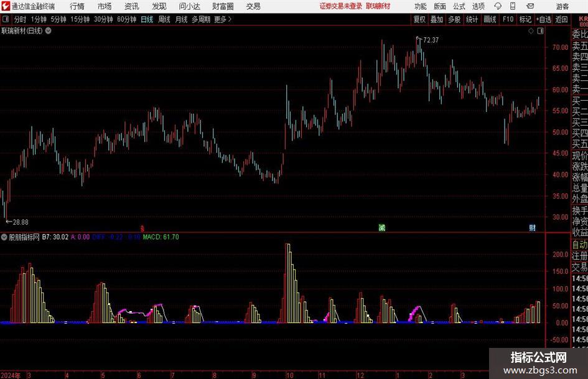The width and height of the screenshot is (588, 379).
Task: Click the B7: 30.02 indicator value
Action: [x=55, y=237]
